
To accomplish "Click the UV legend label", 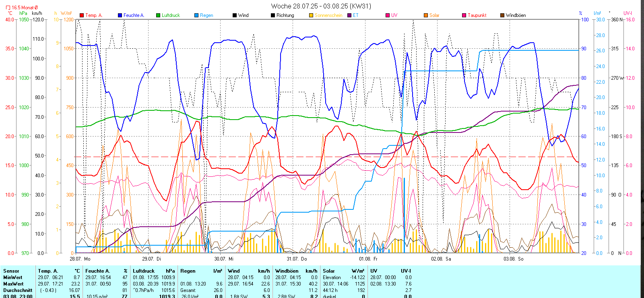I will (394, 15).
